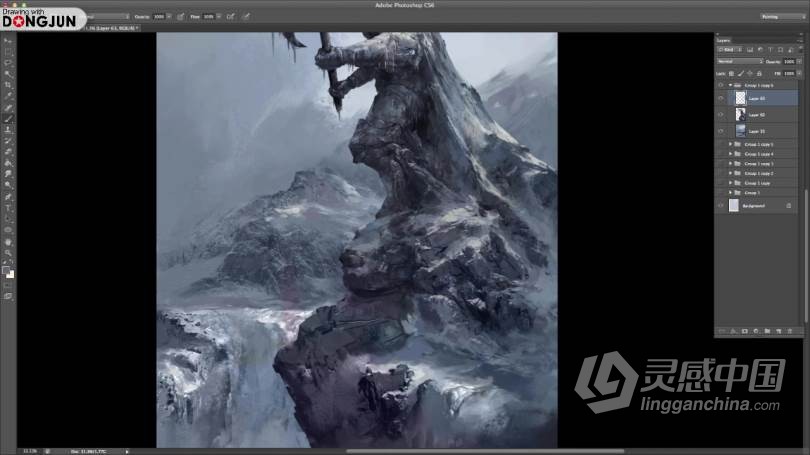810x455 pixels.
Task: Select the Zoom tool
Action: pyautogui.click(x=8, y=253)
